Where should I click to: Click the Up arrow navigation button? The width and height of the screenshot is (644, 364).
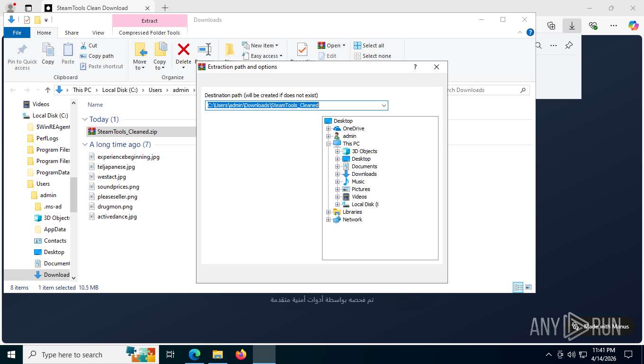click(x=48, y=90)
